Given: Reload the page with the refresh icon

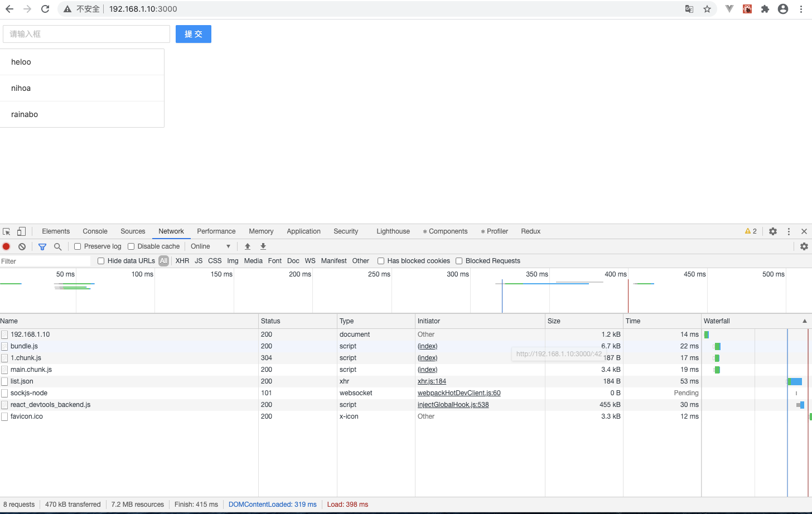Looking at the screenshot, I should (45, 9).
